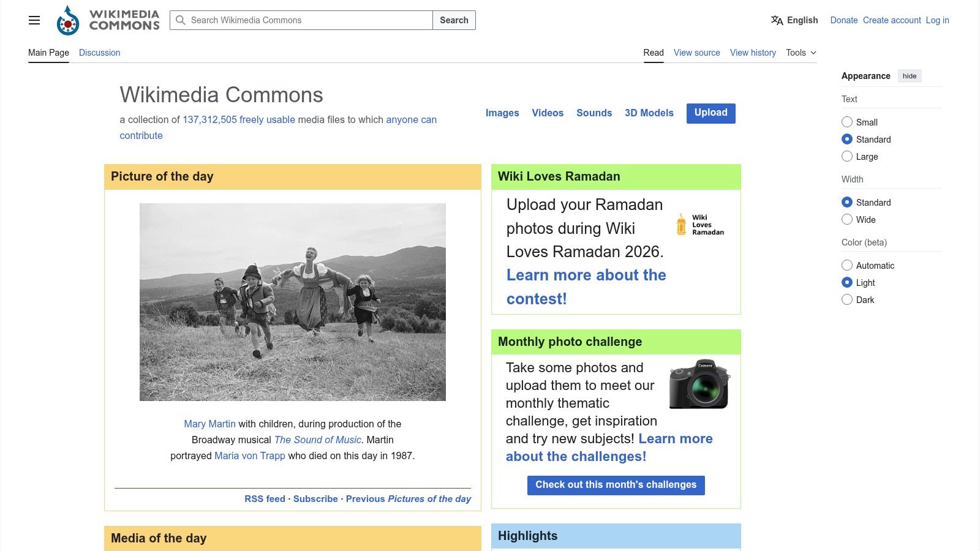Open the Picture of the day photo

click(x=293, y=302)
